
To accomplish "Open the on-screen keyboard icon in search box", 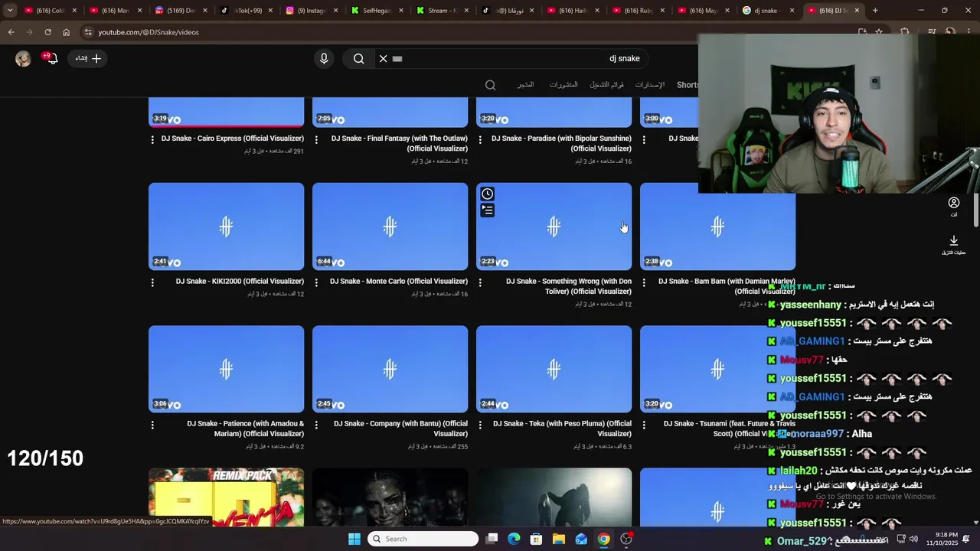I will 397,58.
